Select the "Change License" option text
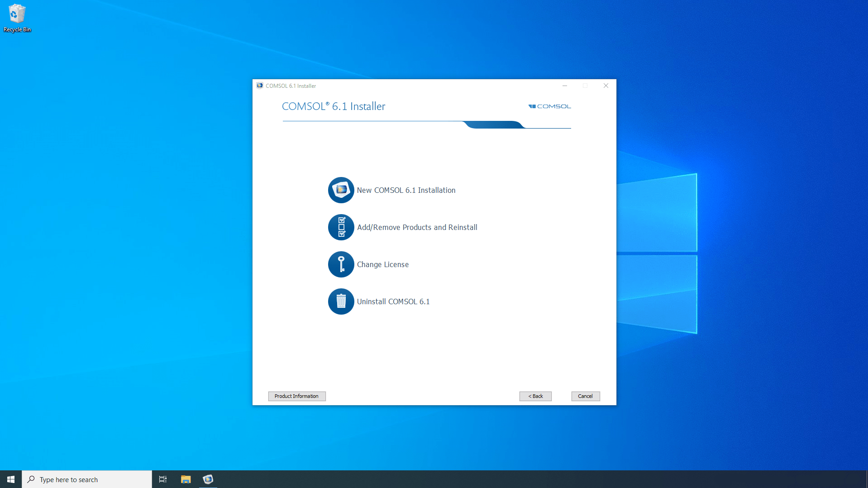 (382, 264)
